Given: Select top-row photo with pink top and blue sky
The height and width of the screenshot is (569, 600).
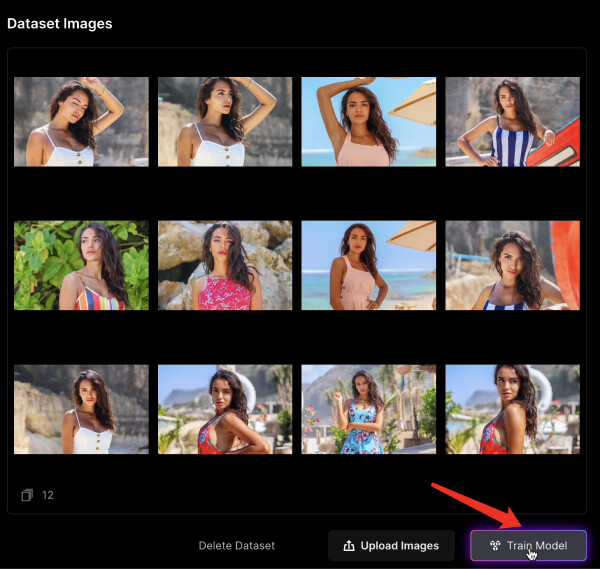Looking at the screenshot, I should [368, 122].
